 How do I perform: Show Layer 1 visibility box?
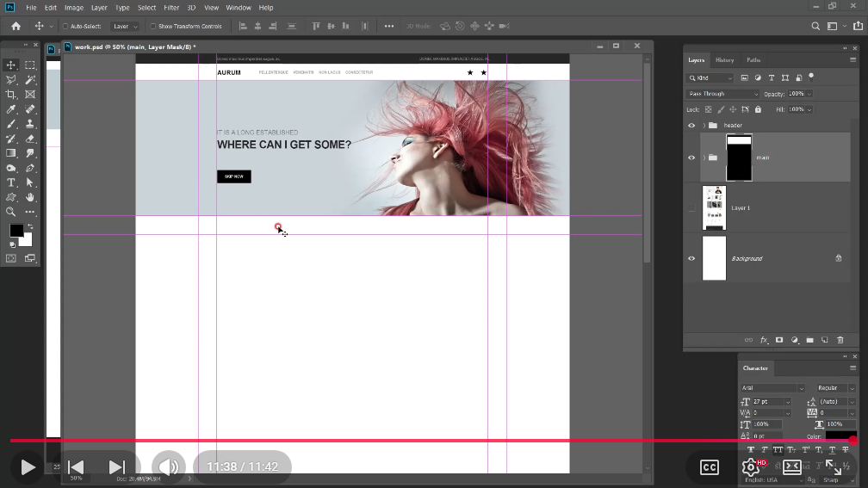click(x=691, y=208)
